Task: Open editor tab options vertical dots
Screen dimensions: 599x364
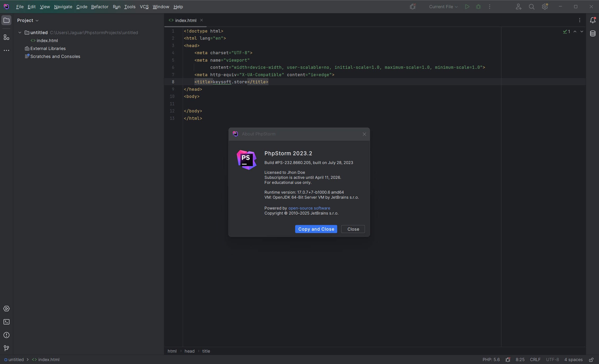Action: click(x=580, y=20)
